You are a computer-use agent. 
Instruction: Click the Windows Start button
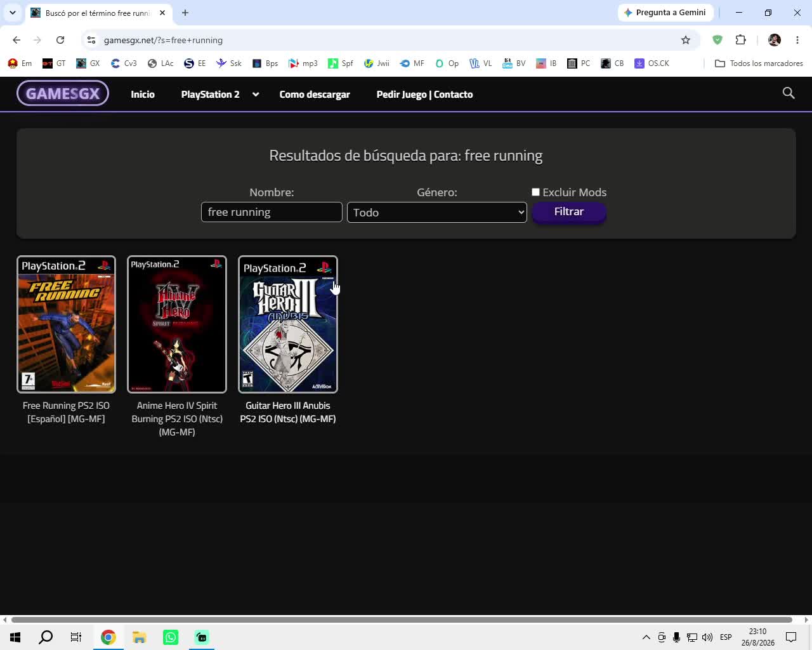(x=15, y=637)
